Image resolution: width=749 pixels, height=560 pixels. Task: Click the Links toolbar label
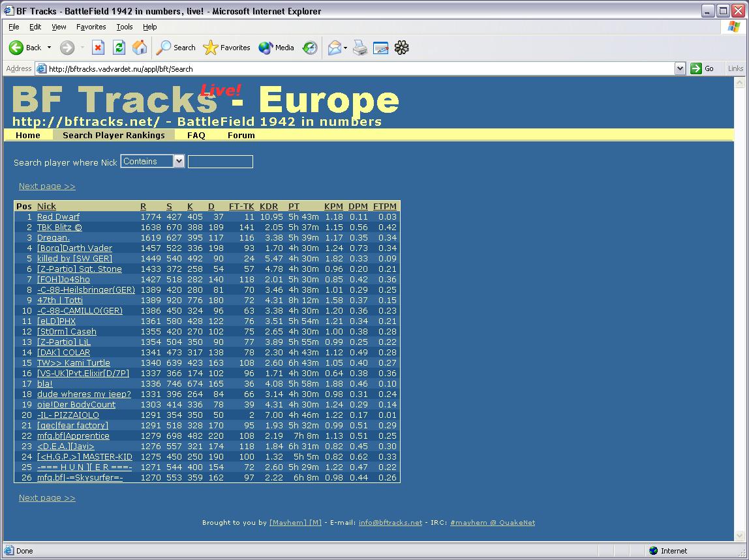pyautogui.click(x=735, y=68)
